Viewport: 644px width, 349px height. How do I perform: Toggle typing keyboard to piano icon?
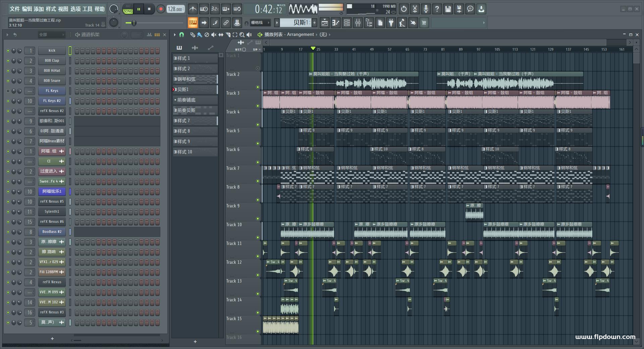(193, 23)
